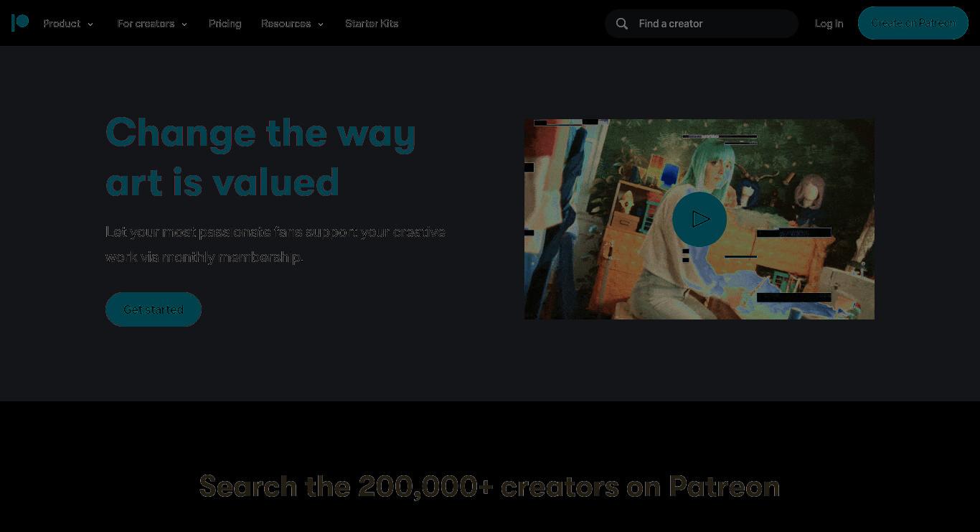
Task: Open the For creators menu label
Action: click(146, 24)
